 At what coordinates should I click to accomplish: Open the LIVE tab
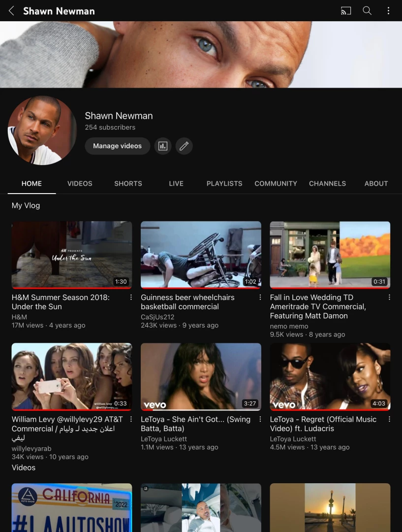[x=176, y=184]
